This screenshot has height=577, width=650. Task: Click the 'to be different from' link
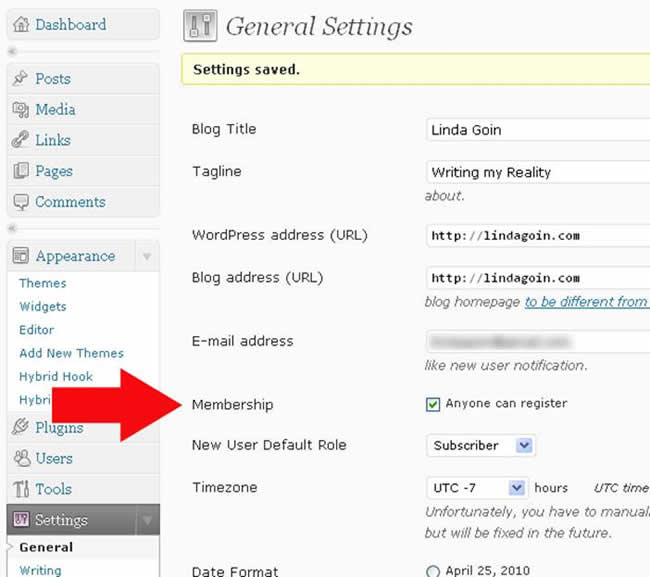tap(586, 302)
